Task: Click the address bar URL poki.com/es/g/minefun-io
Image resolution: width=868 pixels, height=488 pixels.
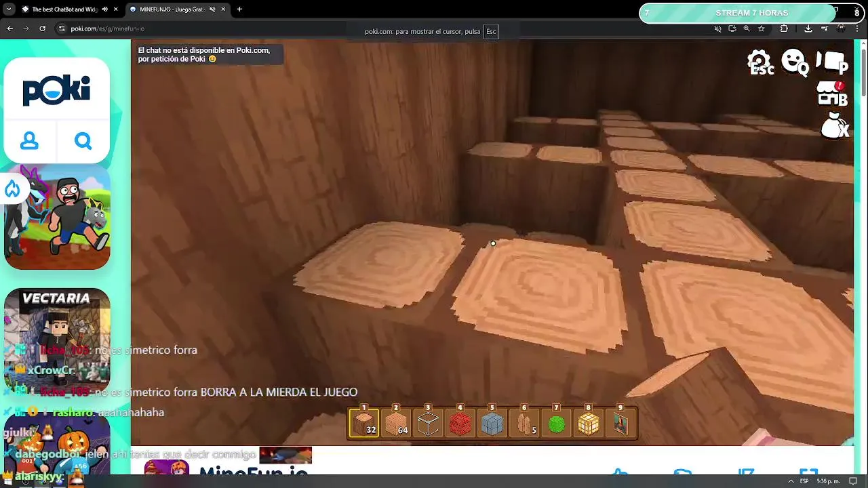Action: click(107, 28)
